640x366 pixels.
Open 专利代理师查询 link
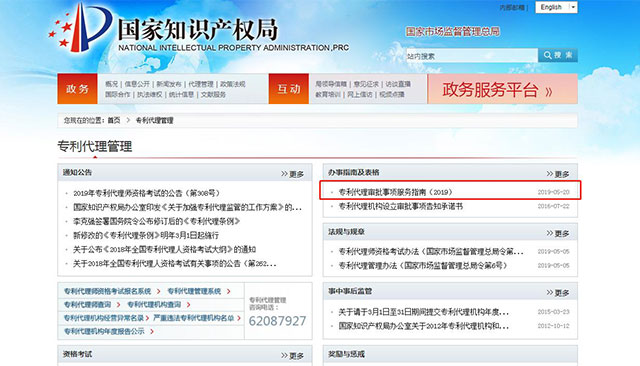pos(87,304)
